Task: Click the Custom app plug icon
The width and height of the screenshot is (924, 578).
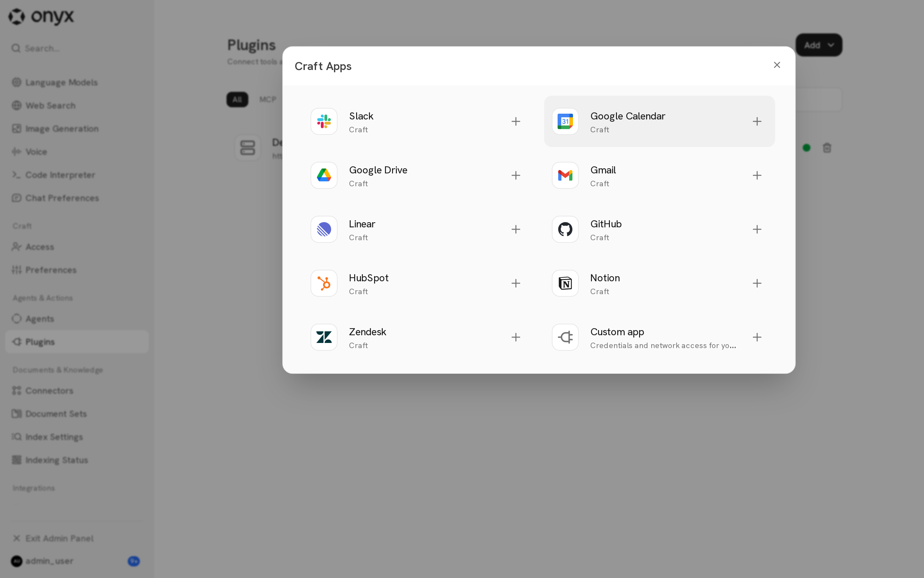Action: point(565,337)
